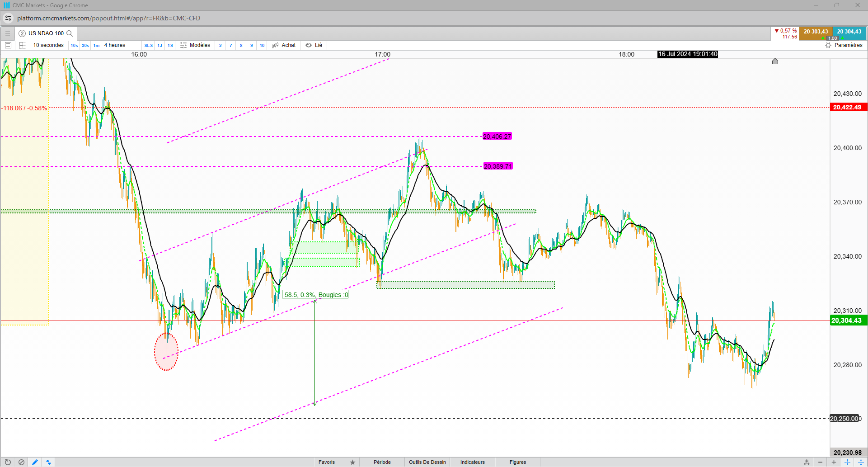Open the Outils De Dessin tab
This screenshot has height=467, width=868.
click(427, 462)
